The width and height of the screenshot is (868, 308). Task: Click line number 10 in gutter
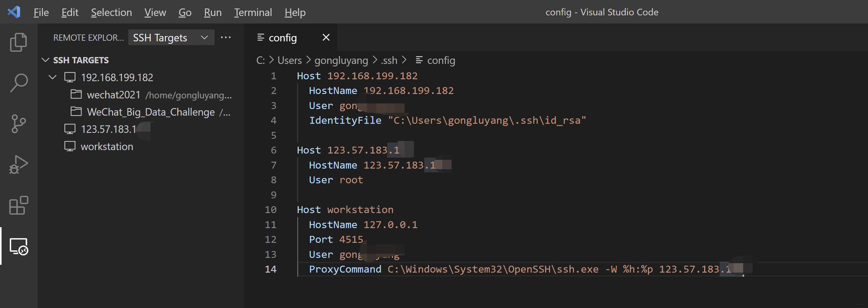[270, 210]
